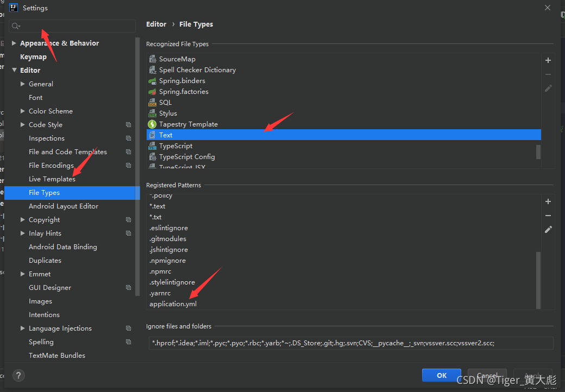Select the .yarnrc pattern

tap(160, 293)
